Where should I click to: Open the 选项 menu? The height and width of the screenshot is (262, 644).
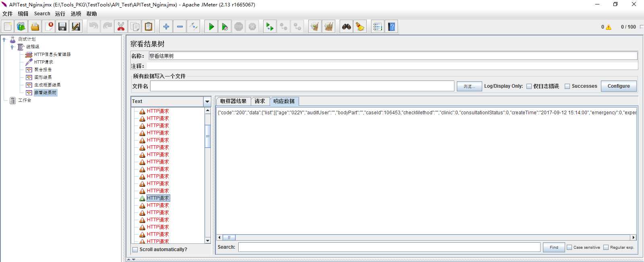pos(76,14)
